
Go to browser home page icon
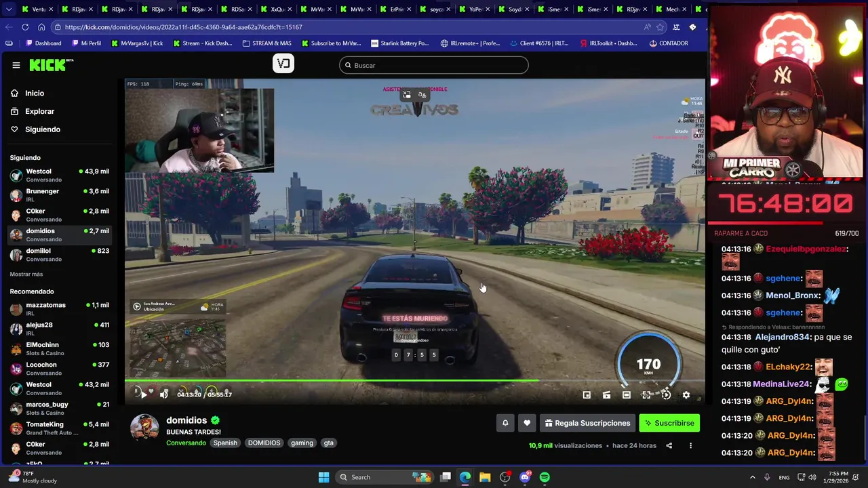point(41,27)
